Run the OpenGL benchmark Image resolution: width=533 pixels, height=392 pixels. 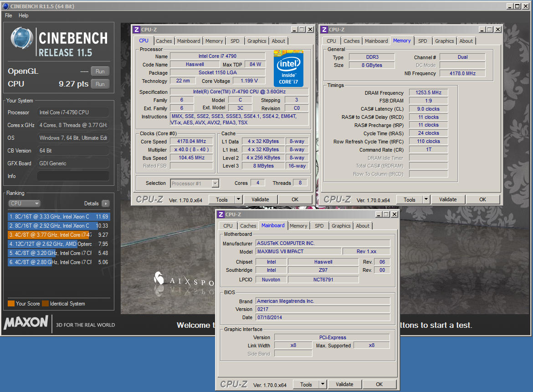[x=100, y=71]
